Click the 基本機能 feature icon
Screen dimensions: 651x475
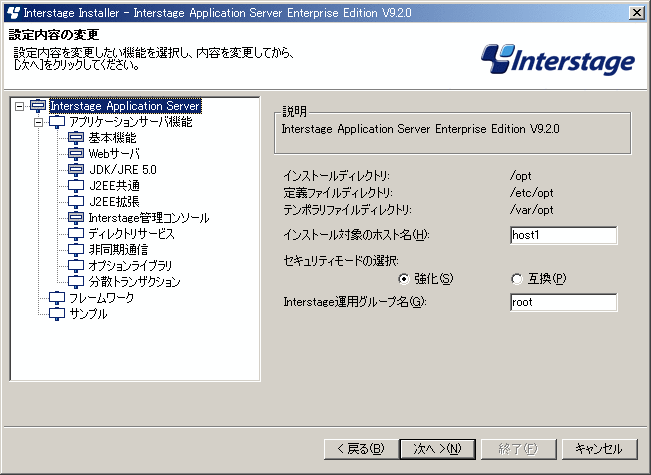pos(76,138)
